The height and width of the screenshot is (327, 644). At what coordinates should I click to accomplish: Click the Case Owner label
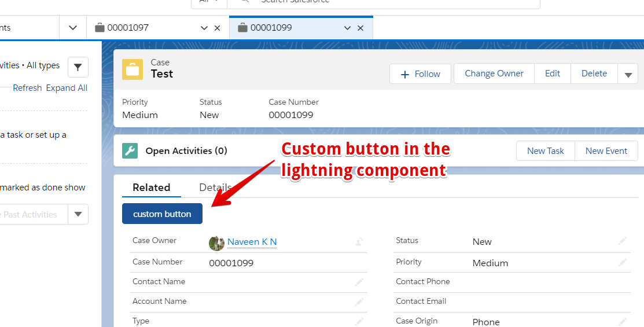coord(154,240)
